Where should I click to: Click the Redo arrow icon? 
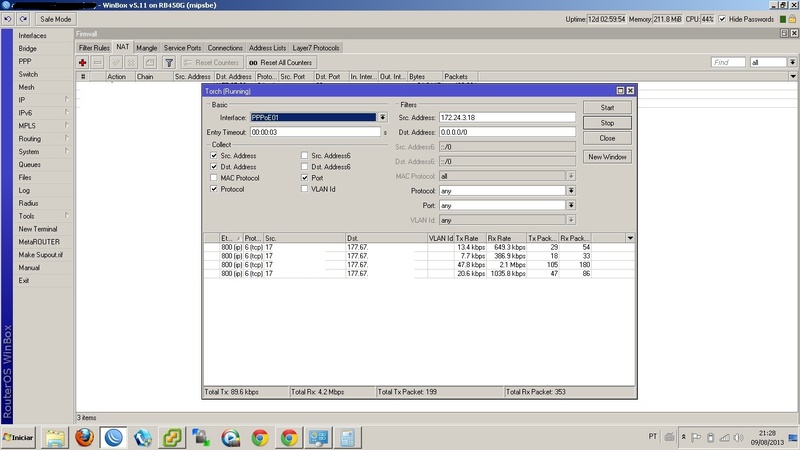pyautogui.click(x=22, y=19)
